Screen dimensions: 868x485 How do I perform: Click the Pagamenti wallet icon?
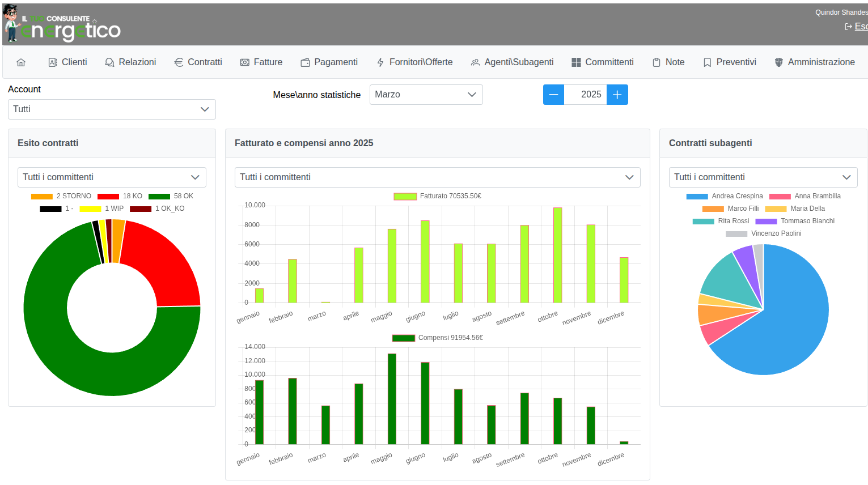click(x=305, y=62)
